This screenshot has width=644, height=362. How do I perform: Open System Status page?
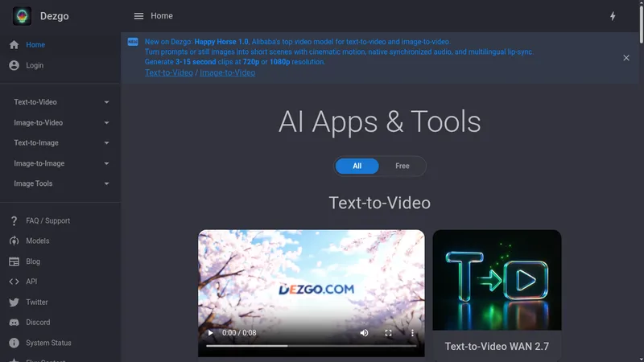point(48,343)
